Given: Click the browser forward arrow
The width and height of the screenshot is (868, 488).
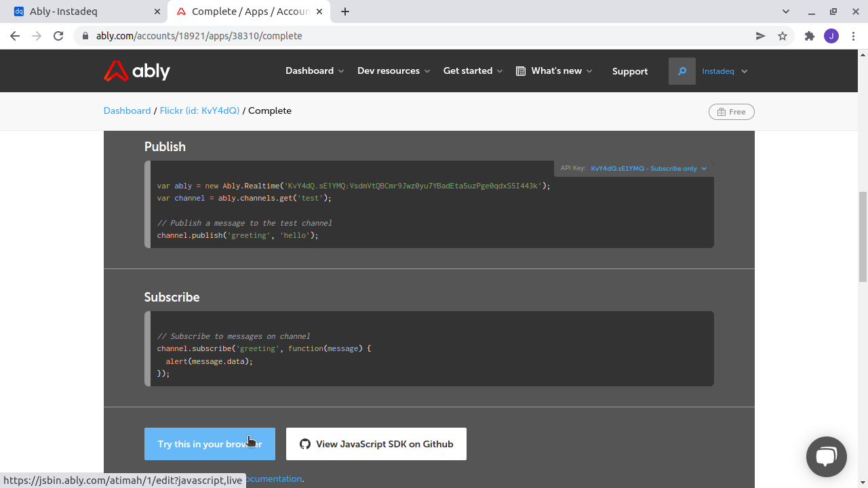Looking at the screenshot, I should pyautogui.click(x=37, y=36).
